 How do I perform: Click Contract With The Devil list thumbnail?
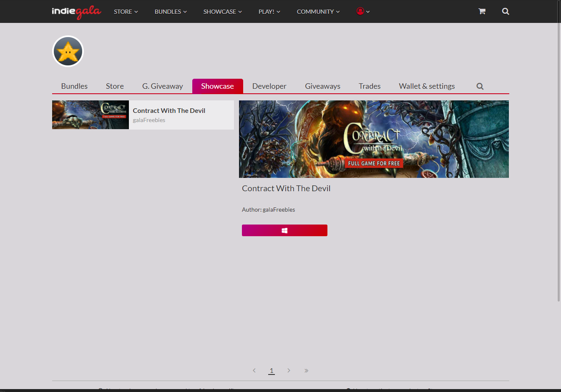pos(91,115)
